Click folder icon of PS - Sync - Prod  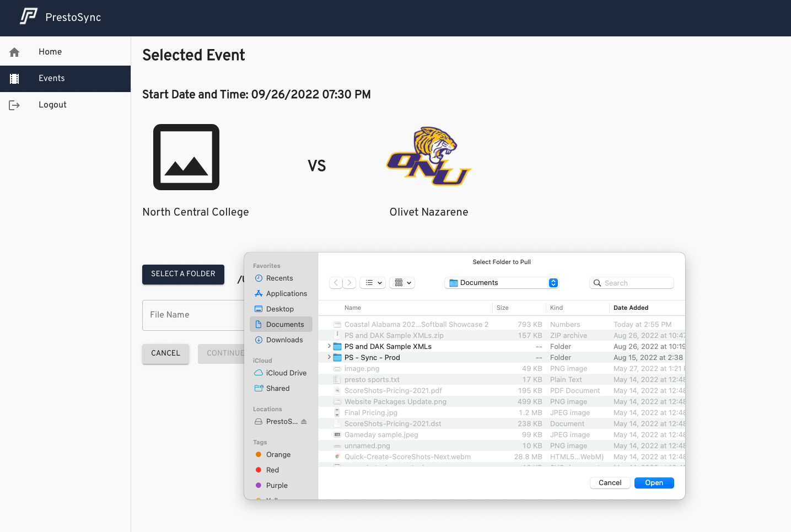[337, 357]
